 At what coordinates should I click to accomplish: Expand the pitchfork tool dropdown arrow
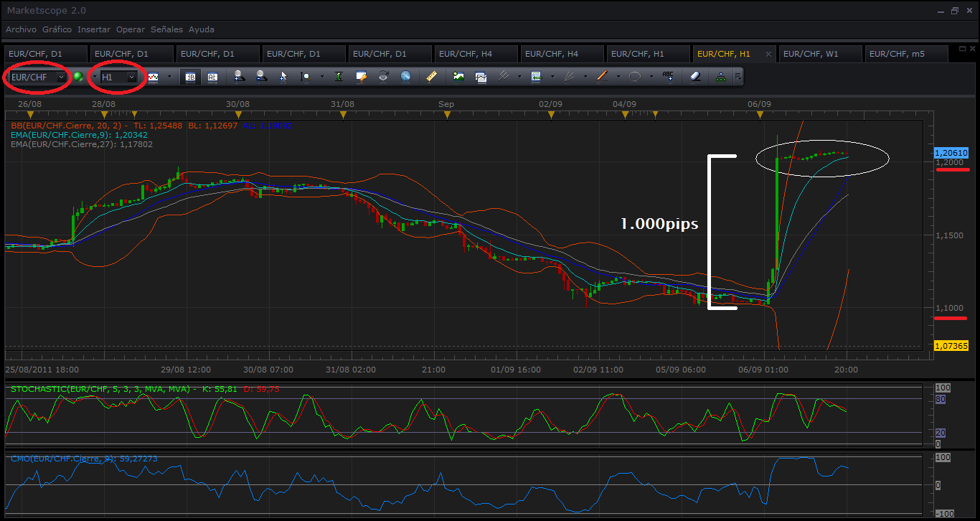click(x=519, y=77)
